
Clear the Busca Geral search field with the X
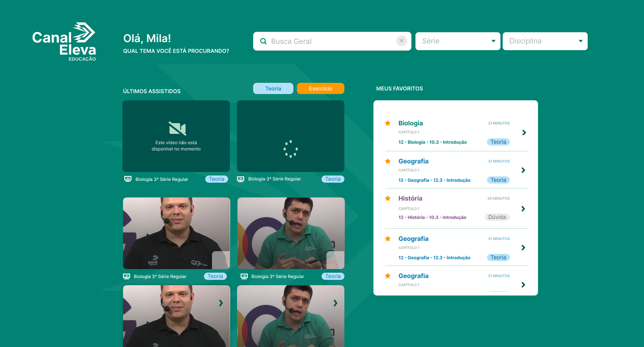click(402, 41)
